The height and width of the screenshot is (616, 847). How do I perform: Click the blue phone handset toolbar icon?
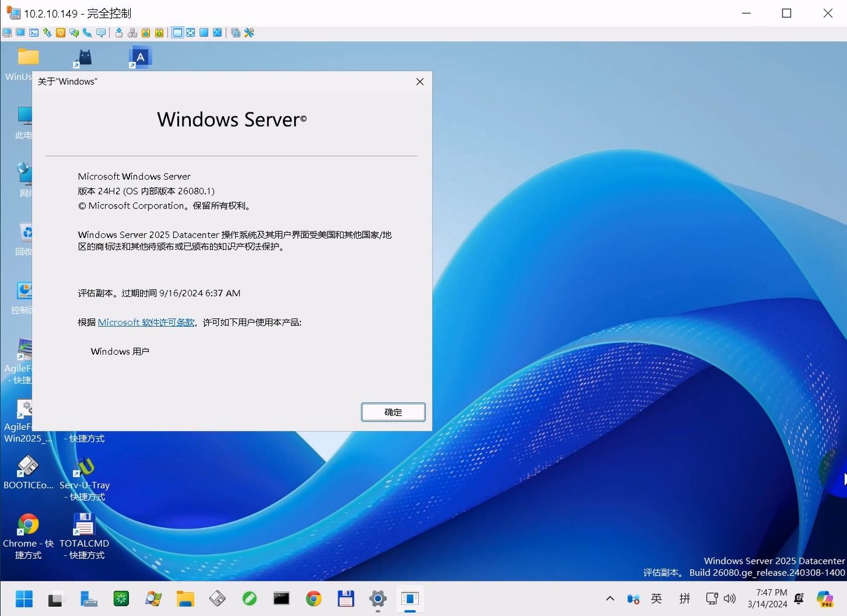click(87, 33)
